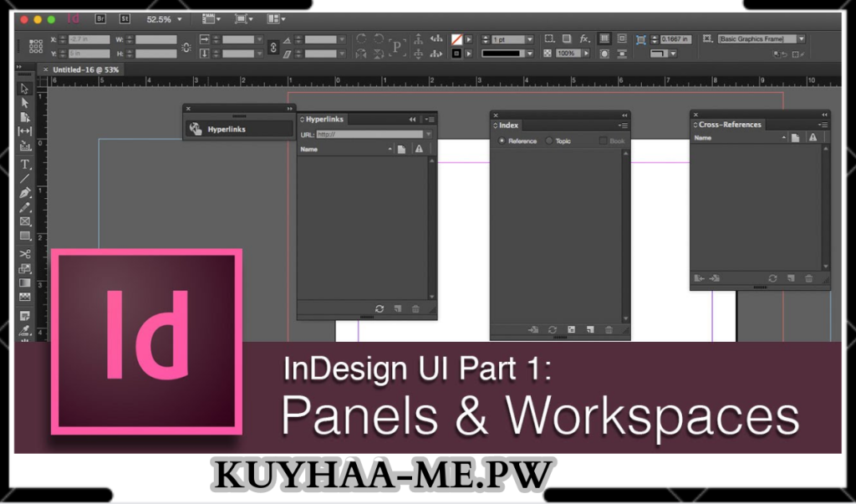
Task: Toggle constrain proportions for width and height
Action: click(186, 47)
